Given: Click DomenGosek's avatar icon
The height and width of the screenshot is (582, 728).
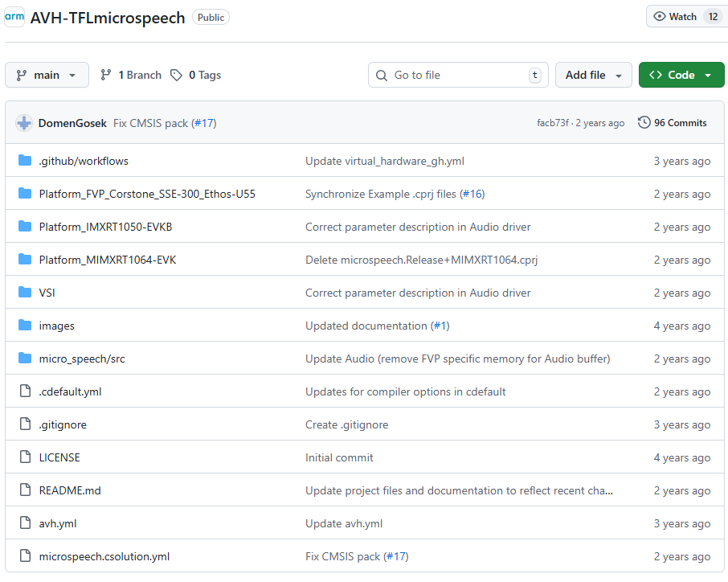Looking at the screenshot, I should 25,123.
